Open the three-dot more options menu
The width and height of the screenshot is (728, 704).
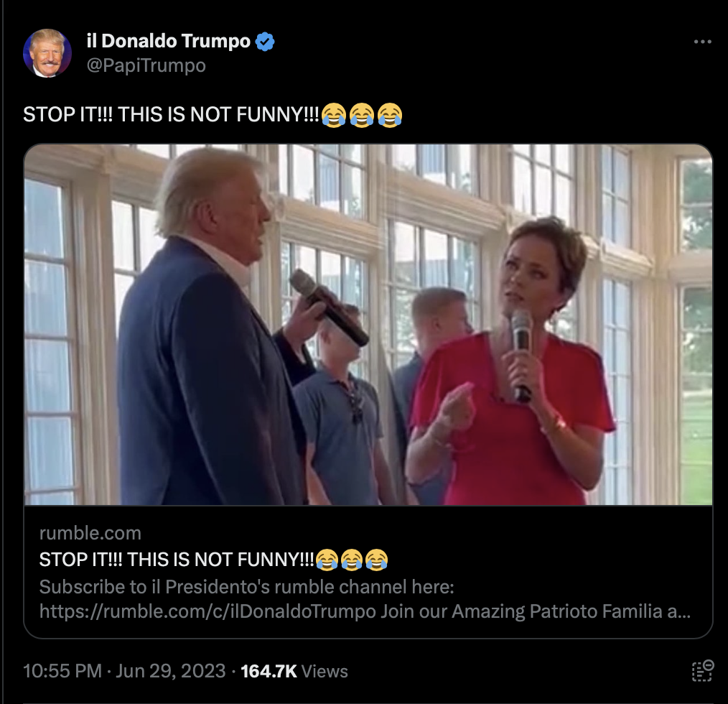(x=702, y=42)
